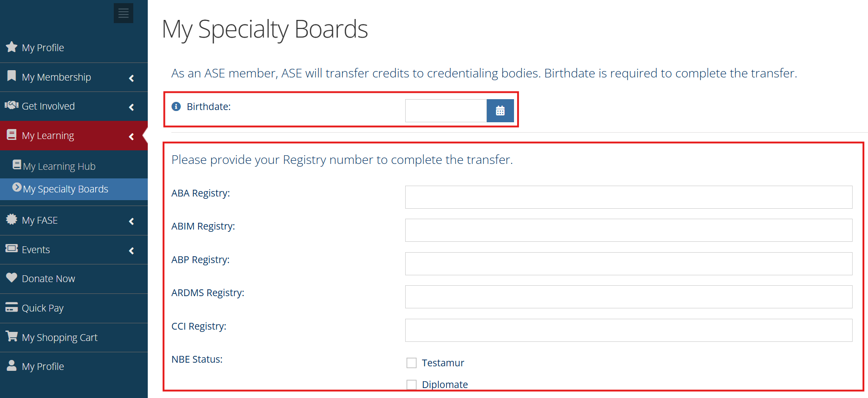Open the Birthdate calendar picker icon
868x398 pixels.
click(x=499, y=110)
